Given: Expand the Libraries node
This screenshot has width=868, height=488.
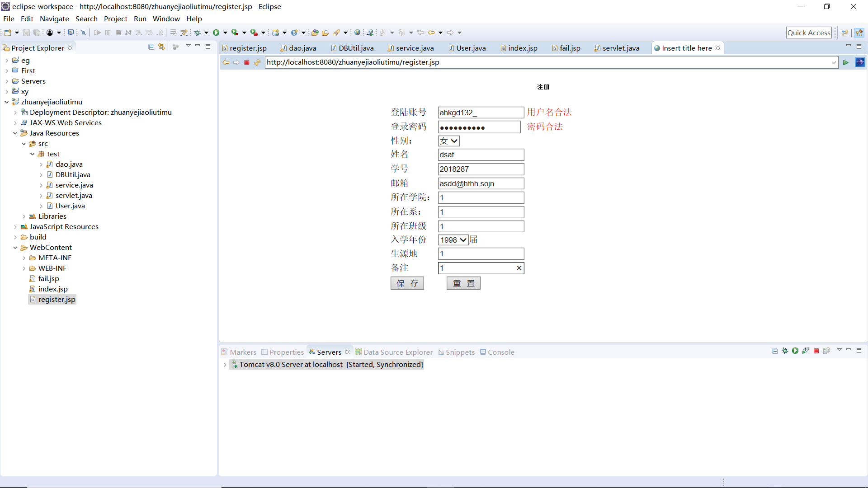Looking at the screenshot, I should coord(24,216).
